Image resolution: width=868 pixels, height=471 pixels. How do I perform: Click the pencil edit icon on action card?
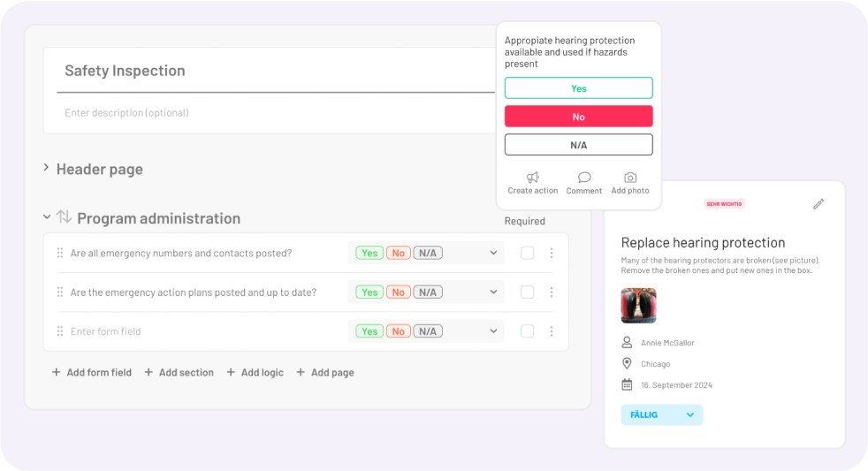819,204
